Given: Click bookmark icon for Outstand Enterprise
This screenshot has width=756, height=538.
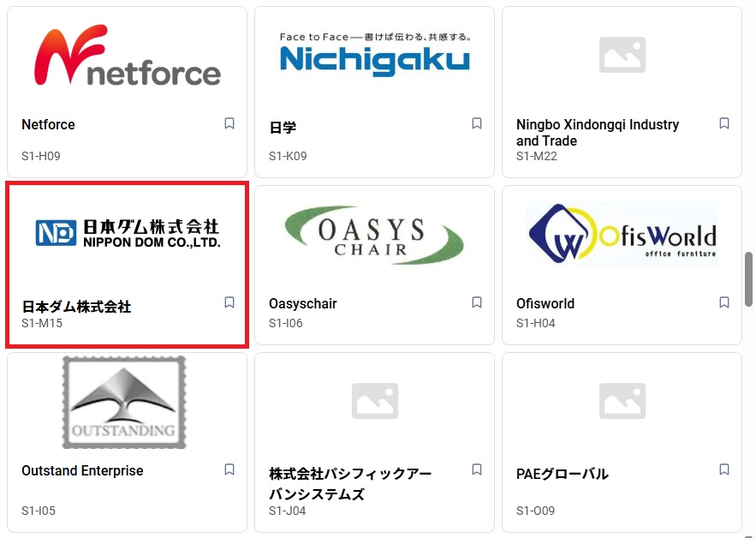Looking at the screenshot, I should 229,469.
